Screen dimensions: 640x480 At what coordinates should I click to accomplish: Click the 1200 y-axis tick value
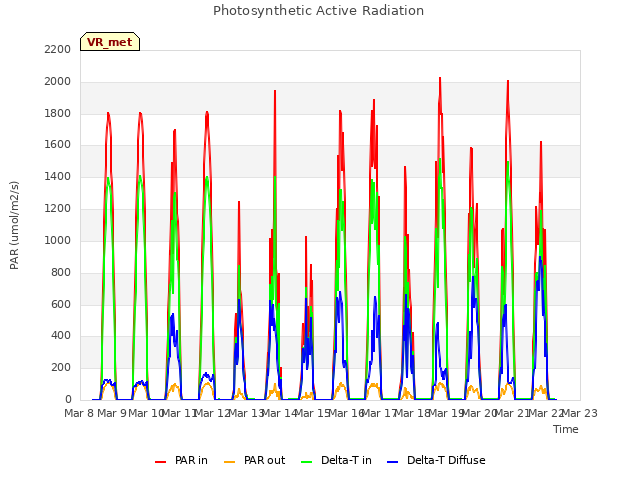[58, 209]
